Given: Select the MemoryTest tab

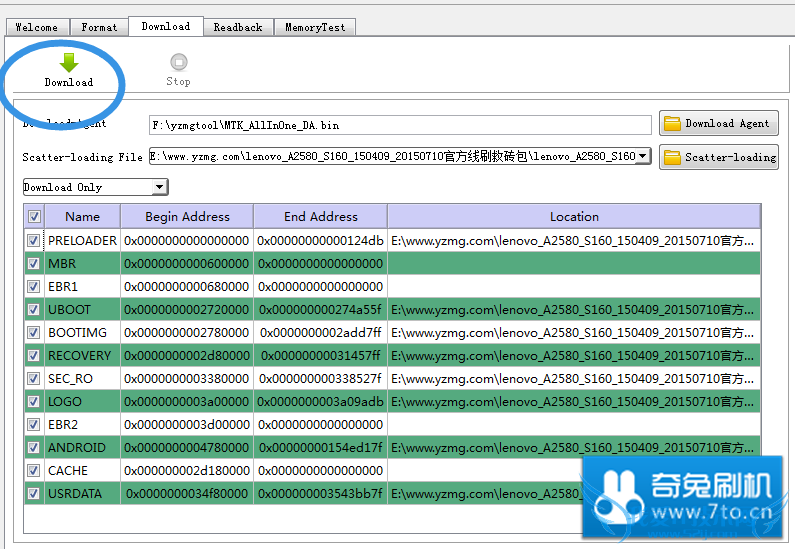Looking at the screenshot, I should (x=315, y=27).
